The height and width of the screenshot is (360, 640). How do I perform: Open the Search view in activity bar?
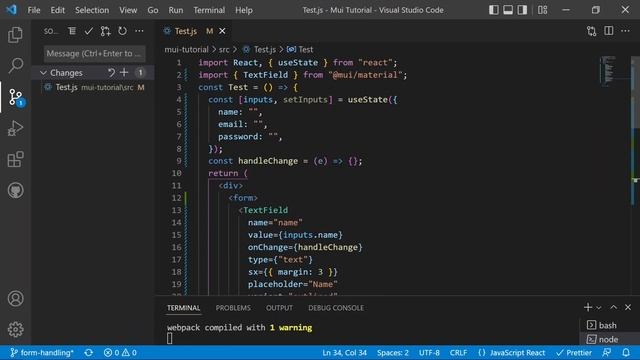(x=16, y=65)
